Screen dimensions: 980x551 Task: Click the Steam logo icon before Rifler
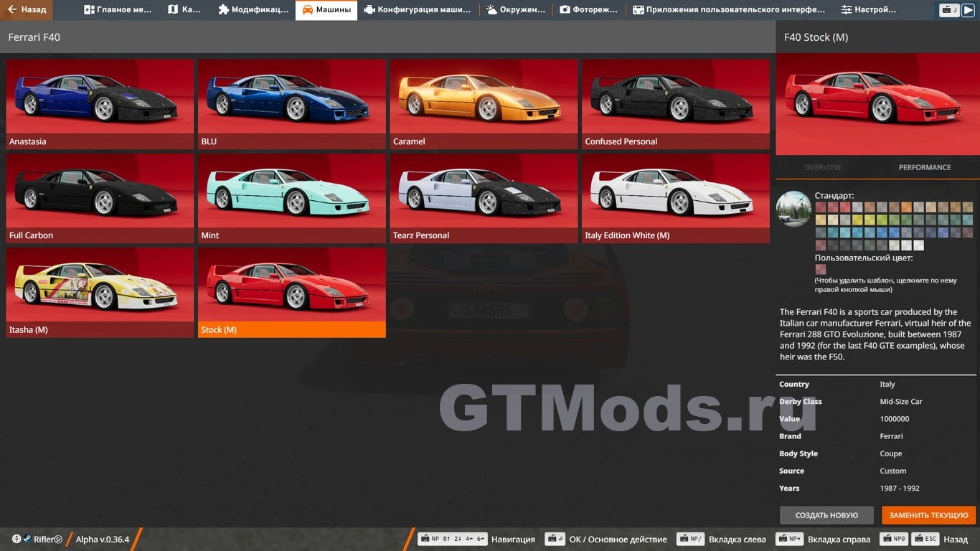tap(27, 539)
